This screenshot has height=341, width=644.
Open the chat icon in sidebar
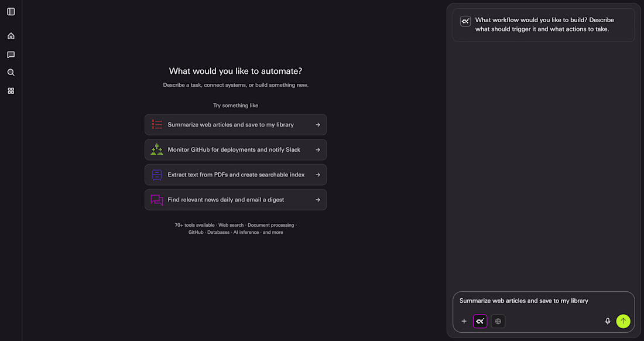(11, 54)
